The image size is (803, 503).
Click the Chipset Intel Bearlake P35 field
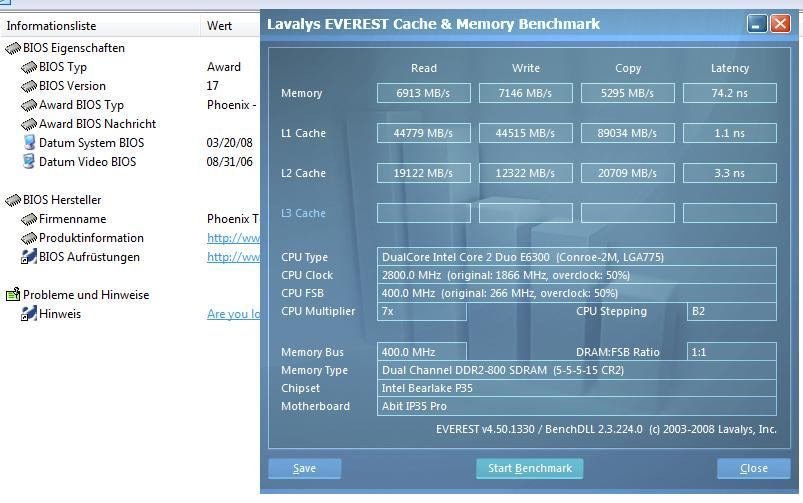(x=577, y=388)
